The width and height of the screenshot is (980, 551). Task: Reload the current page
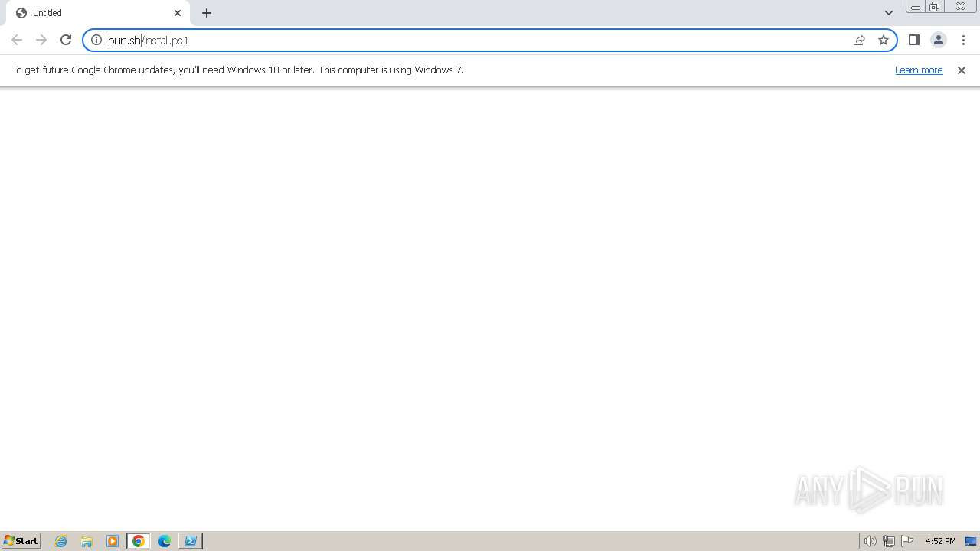pos(66,40)
